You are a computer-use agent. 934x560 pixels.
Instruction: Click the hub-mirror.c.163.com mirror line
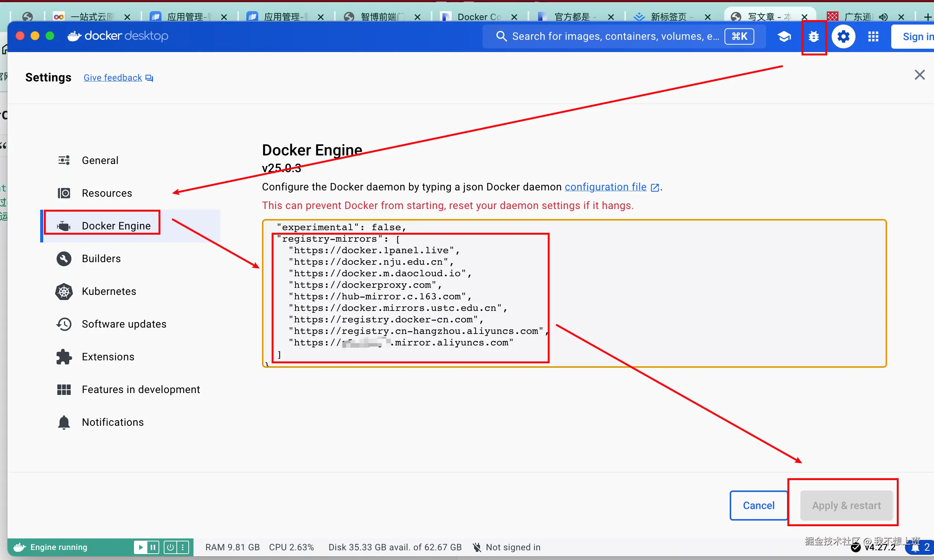(x=380, y=297)
